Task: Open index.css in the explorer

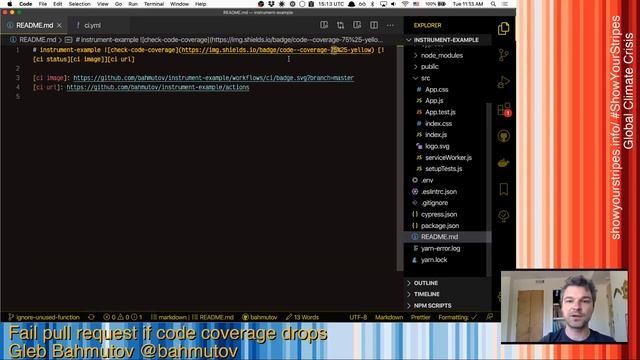Action: pos(438,123)
